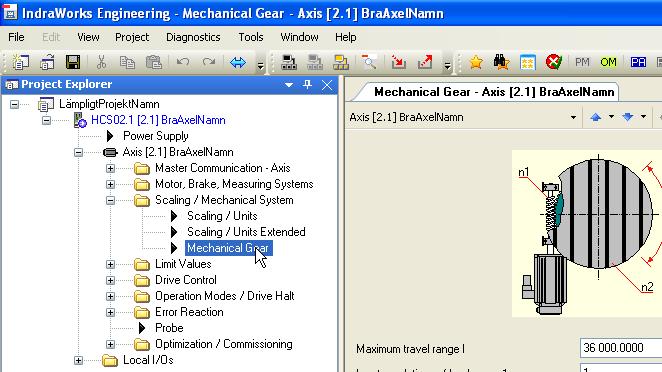Collapse the LämpligtProjektNamn root node

(14, 104)
